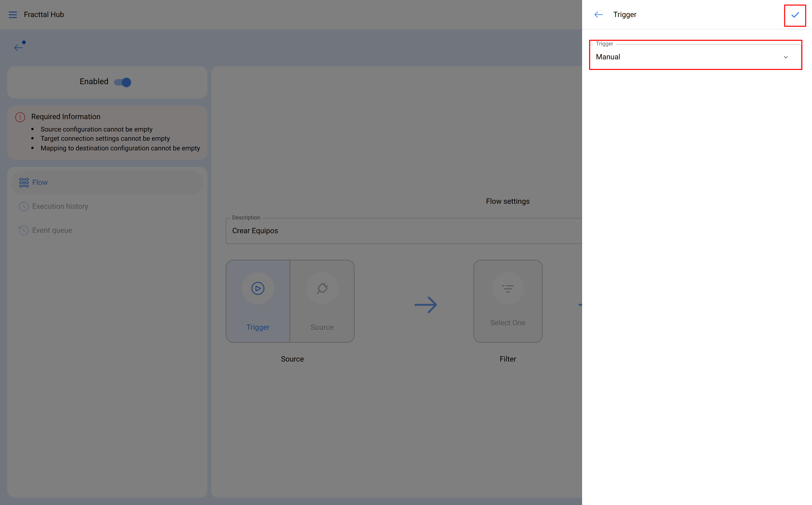Select the Flow menu entry

(x=40, y=182)
